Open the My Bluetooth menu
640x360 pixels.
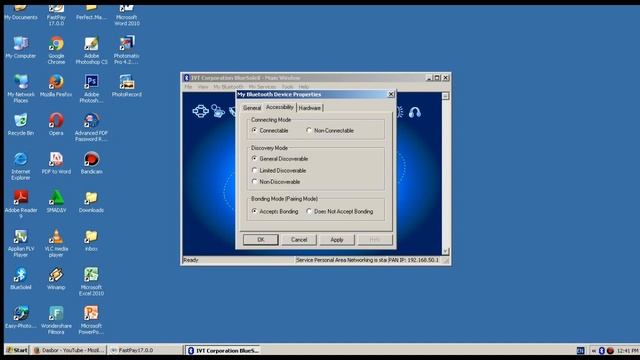tap(228, 87)
